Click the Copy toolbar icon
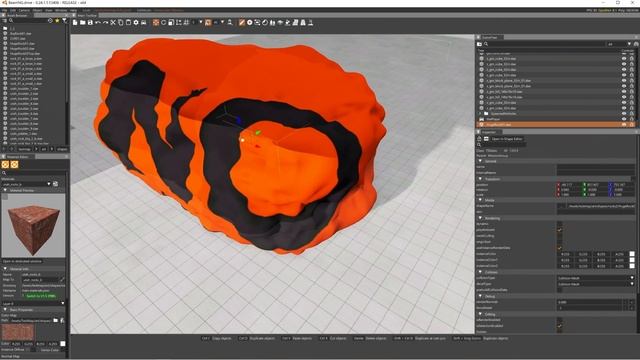This screenshot has width=640, height=360. pos(121,23)
